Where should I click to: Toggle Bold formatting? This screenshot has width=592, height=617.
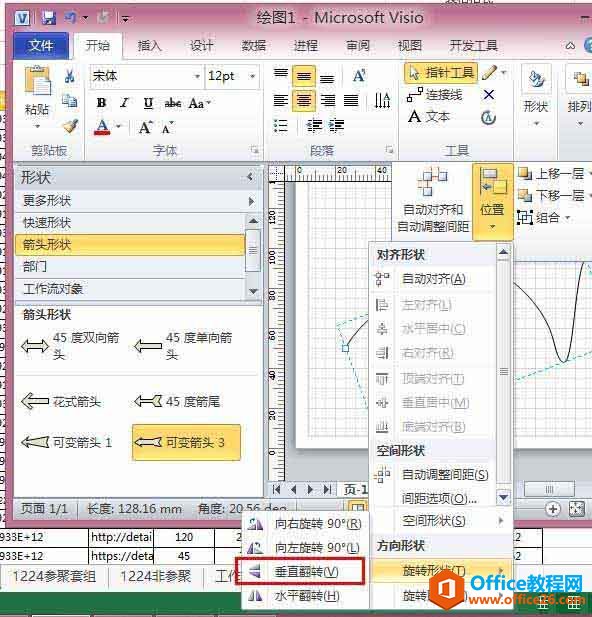click(x=102, y=103)
